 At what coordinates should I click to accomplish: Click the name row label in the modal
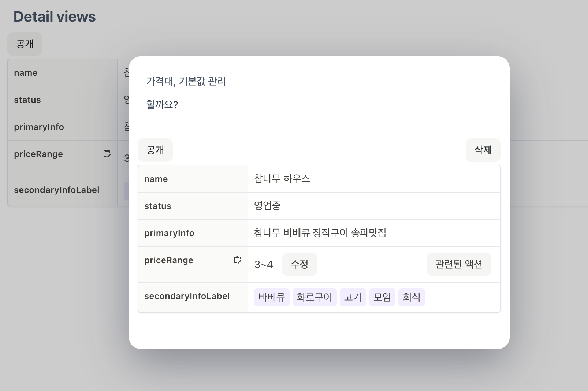coord(156,179)
